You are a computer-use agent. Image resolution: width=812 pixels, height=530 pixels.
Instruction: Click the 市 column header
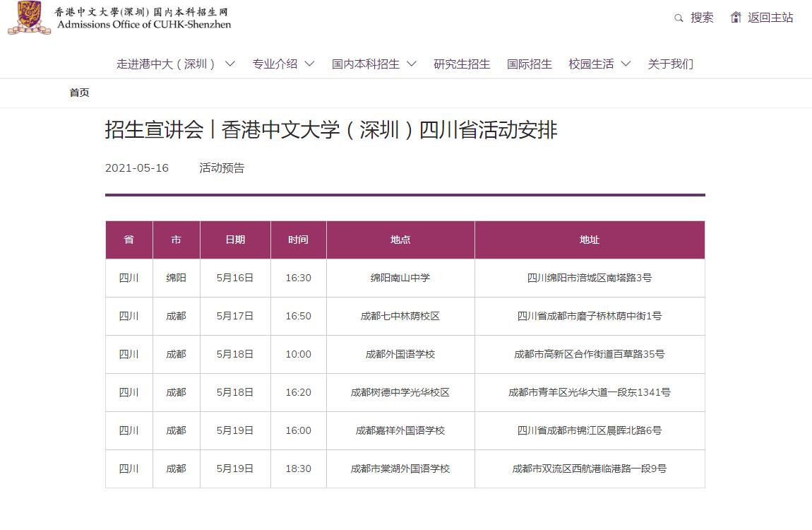click(x=176, y=240)
